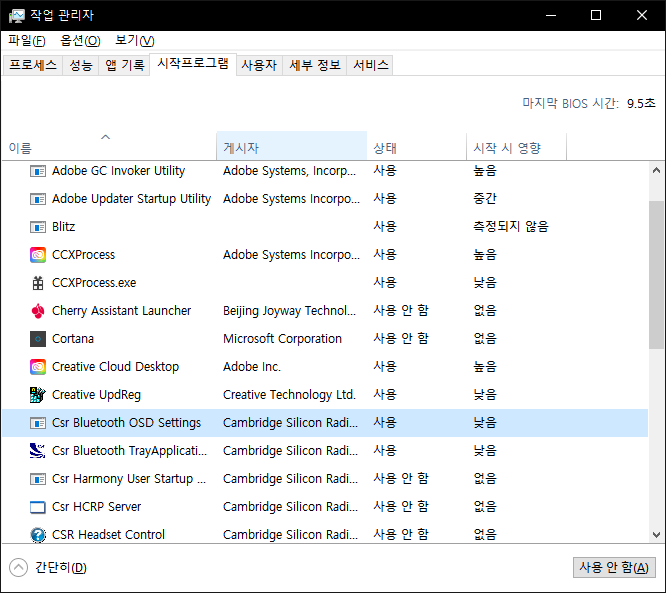The height and width of the screenshot is (593, 666).
Task: Click the Cortana app icon
Action: tap(38, 339)
